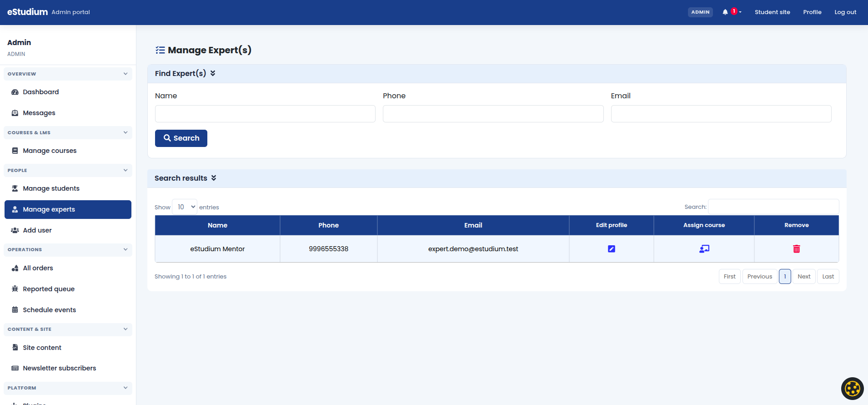Open the Profile link in header

click(x=812, y=12)
